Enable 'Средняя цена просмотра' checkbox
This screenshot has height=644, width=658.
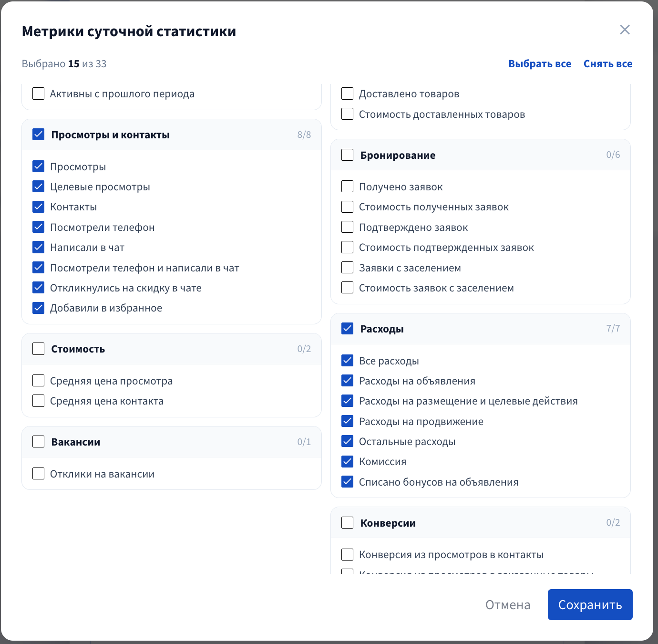pos(39,381)
